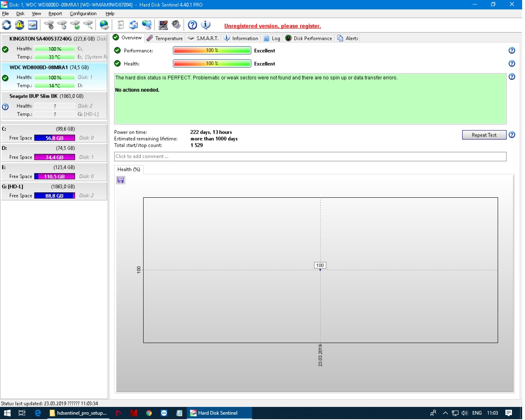Open Help with the question mark toolbar icon
This screenshot has height=420, width=525.
pos(192,25)
